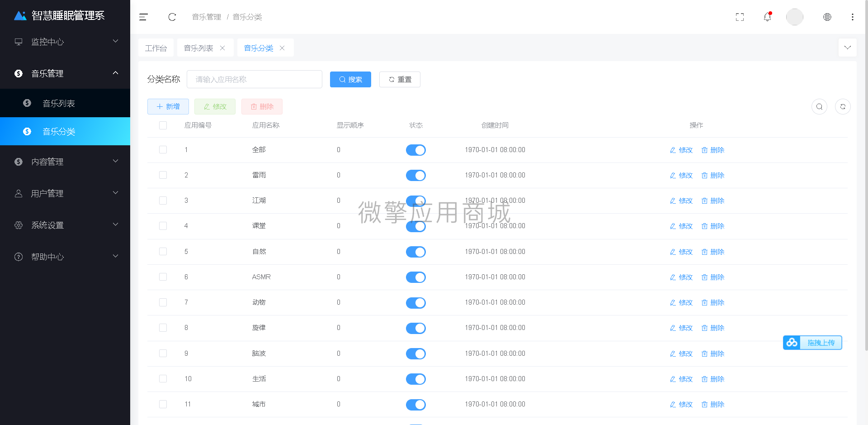Click the globe language icon
Image resolution: width=868 pixels, height=425 pixels.
coord(827,17)
